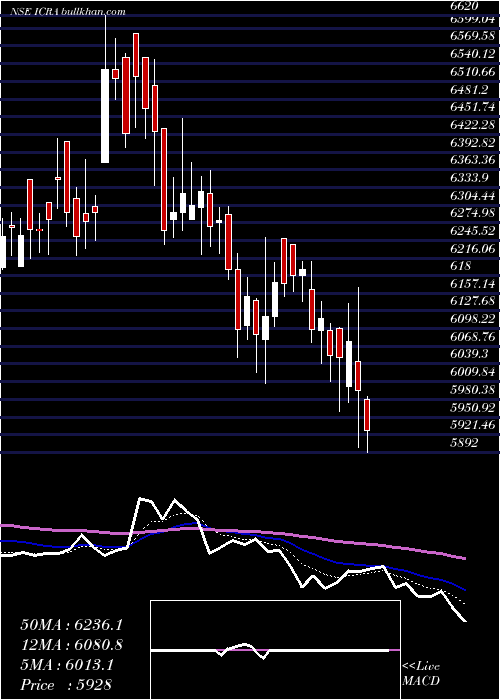The height and width of the screenshot is (700, 500).
Task: Select the 6569.58 price axis label
Action: (473, 36)
